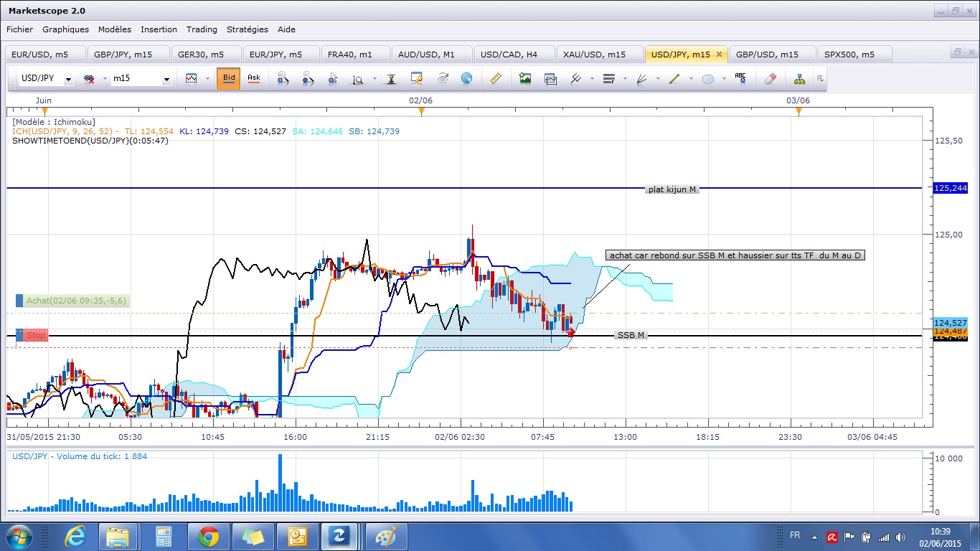Select the ABC text label tool
Screen dimensions: 980x551
pyautogui.click(x=740, y=79)
